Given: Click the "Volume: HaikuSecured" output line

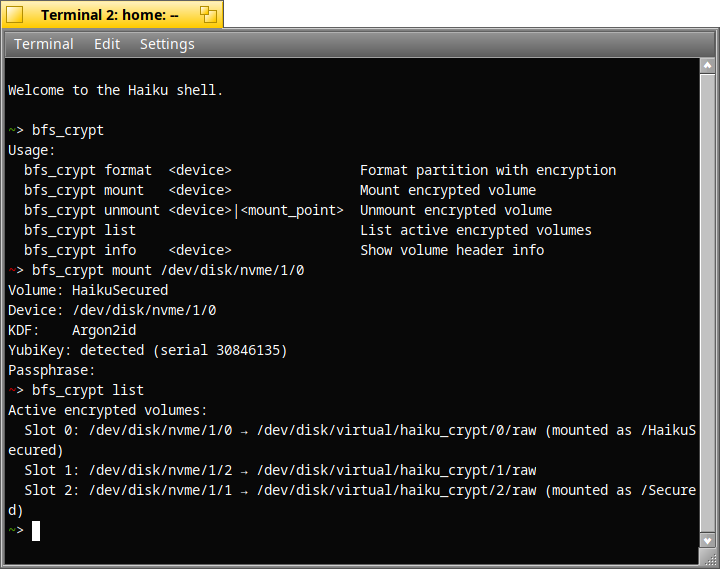Looking at the screenshot, I should coord(88,290).
